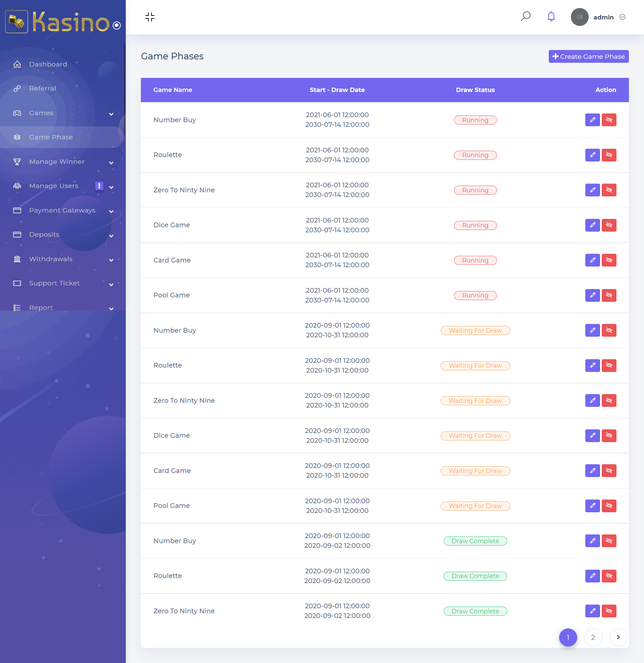Image resolution: width=644 pixels, height=663 pixels.
Task: Collapse the sidebar with the top-left icon
Action: (x=150, y=16)
